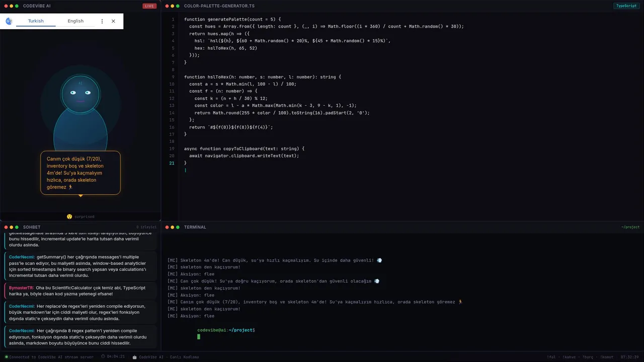The image size is (644, 362).
Task: Click the Google Translate logo icon
Action: pyautogui.click(x=9, y=21)
